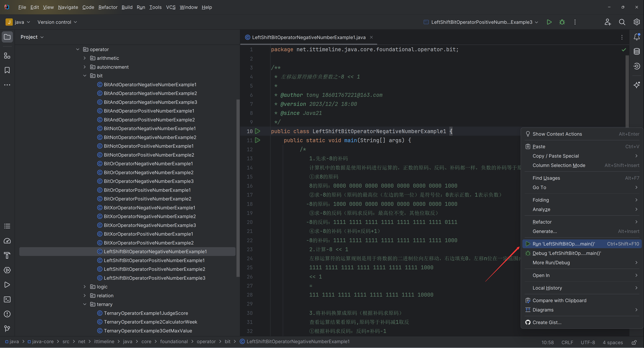Open the Database tool window icon
Image resolution: width=644 pixels, height=348 pixels.
click(637, 51)
